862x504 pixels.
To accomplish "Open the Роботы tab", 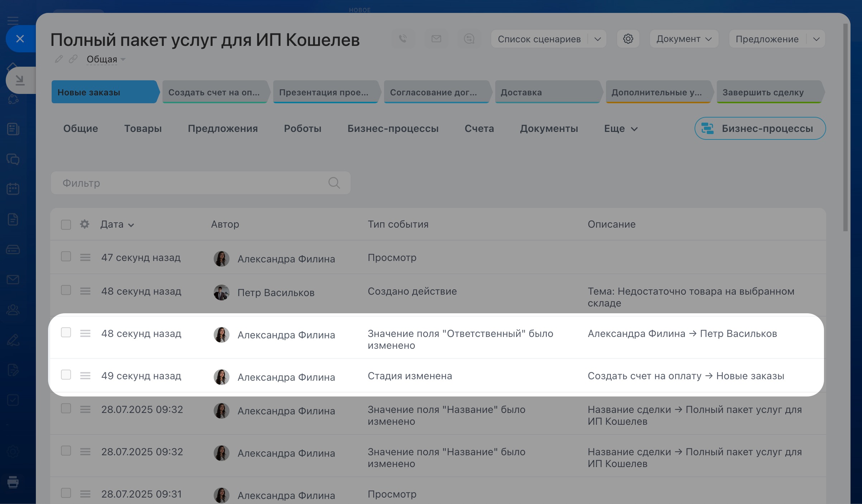I will point(303,128).
